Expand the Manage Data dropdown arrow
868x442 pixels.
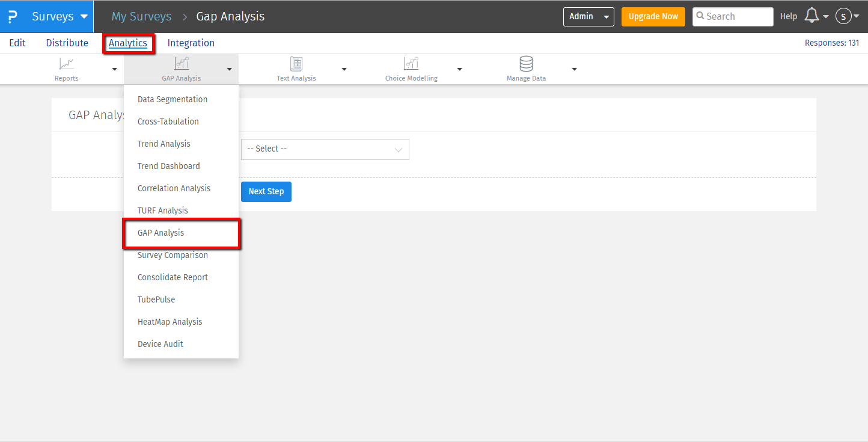(574, 70)
